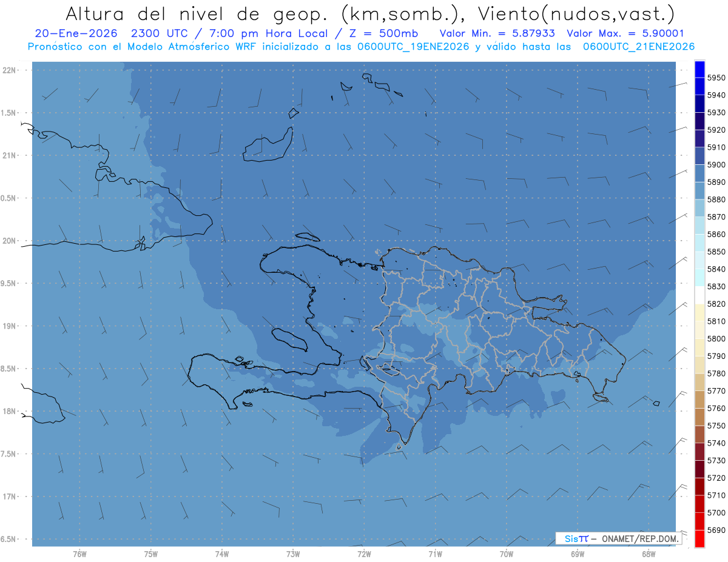
Task: Select the 5790 legend value
Action: coord(716,356)
